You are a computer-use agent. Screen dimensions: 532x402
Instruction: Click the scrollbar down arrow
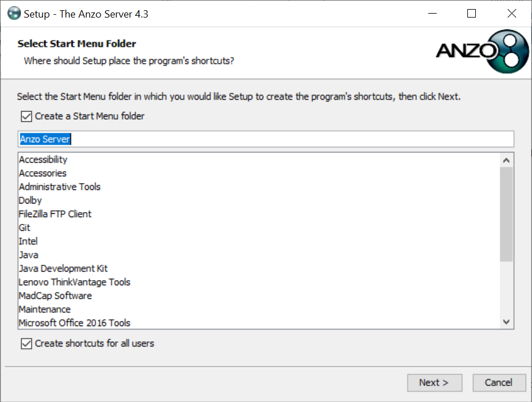pos(506,321)
